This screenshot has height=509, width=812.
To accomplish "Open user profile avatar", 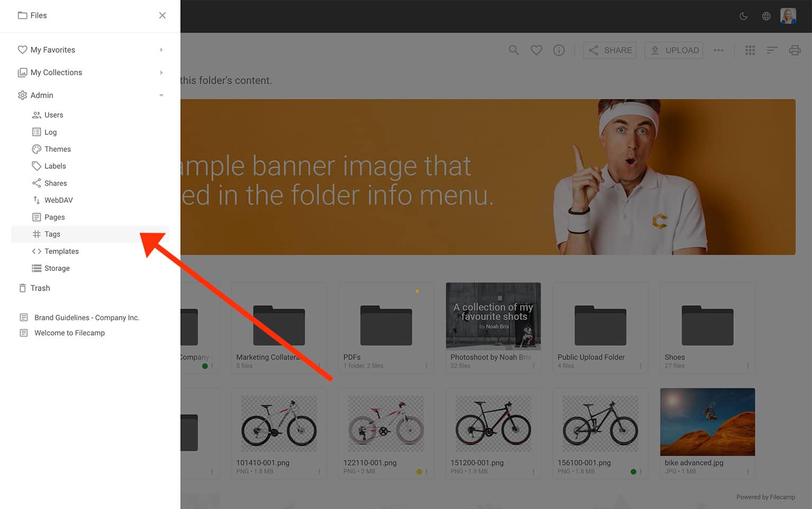I will 788,16.
